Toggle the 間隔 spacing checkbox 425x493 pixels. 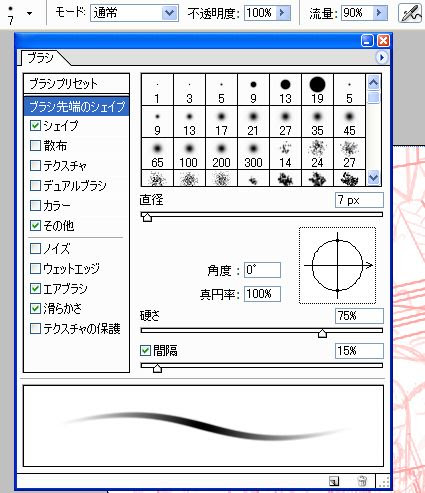click(x=145, y=350)
